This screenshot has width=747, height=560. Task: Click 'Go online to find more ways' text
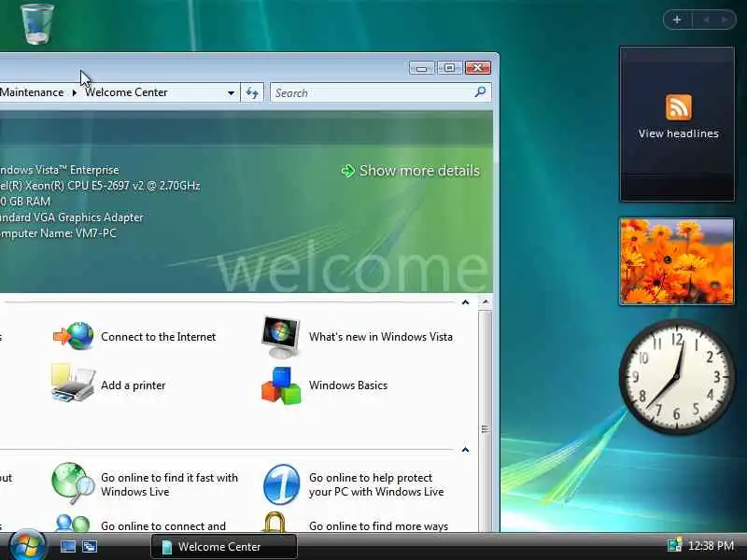click(378, 526)
